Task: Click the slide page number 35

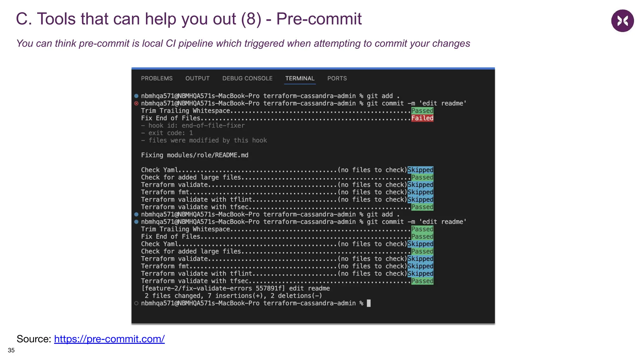Action: pos(11,350)
